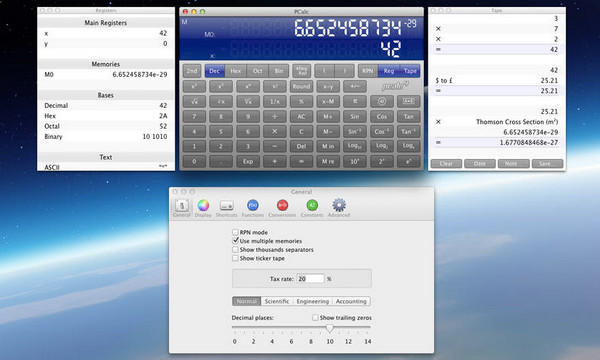This screenshot has width=600, height=360.
Task: Switch calculator to Bin mode
Action: (279, 71)
